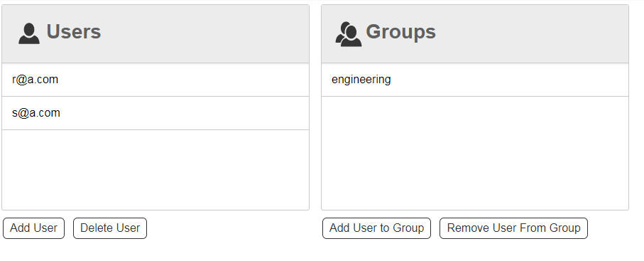Click the two-person Groups icon
This screenshot has width=644, height=261.
click(349, 33)
